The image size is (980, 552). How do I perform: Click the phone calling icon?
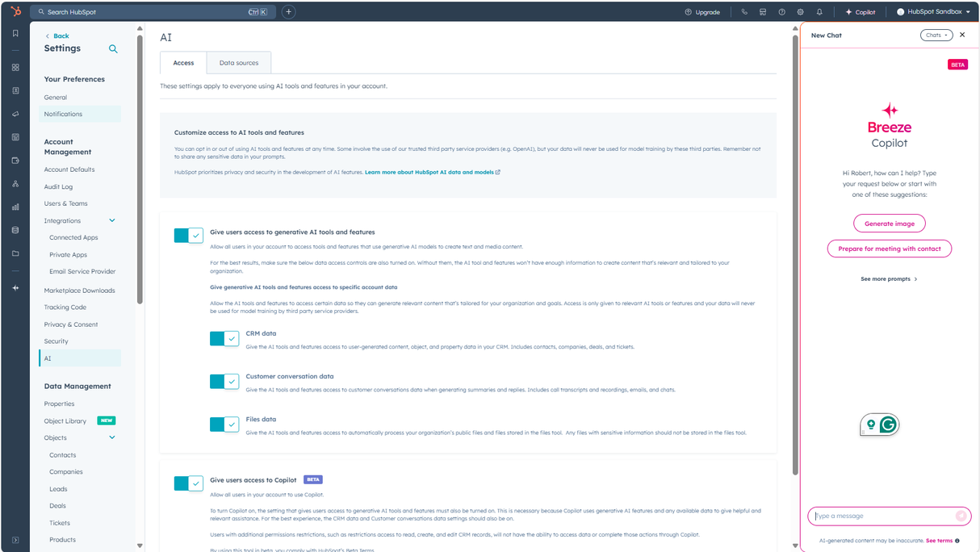click(743, 12)
